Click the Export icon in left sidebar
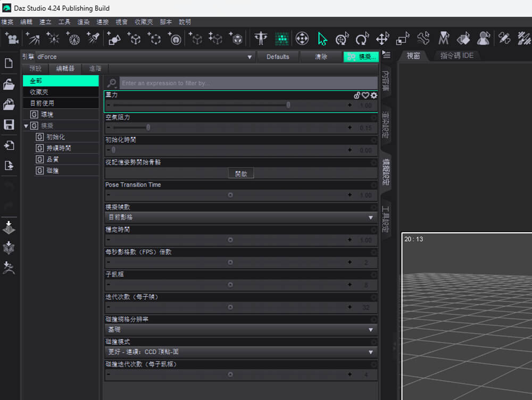The width and height of the screenshot is (532, 400). point(9,166)
